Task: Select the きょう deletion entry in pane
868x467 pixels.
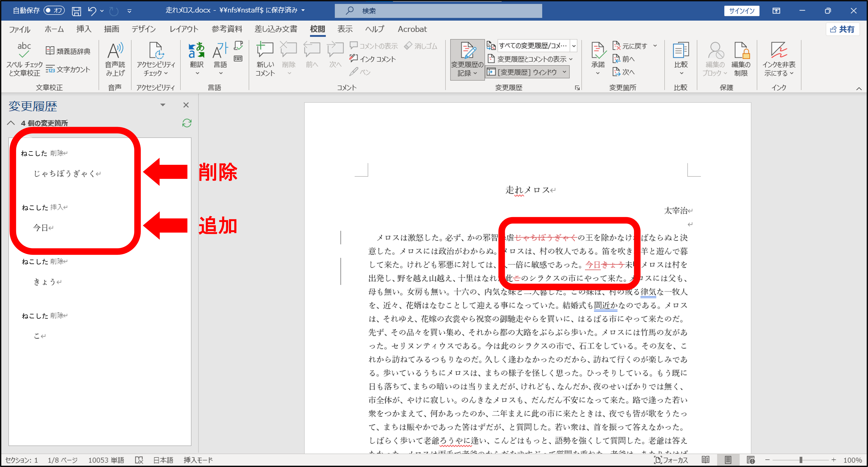Action: coord(47,282)
